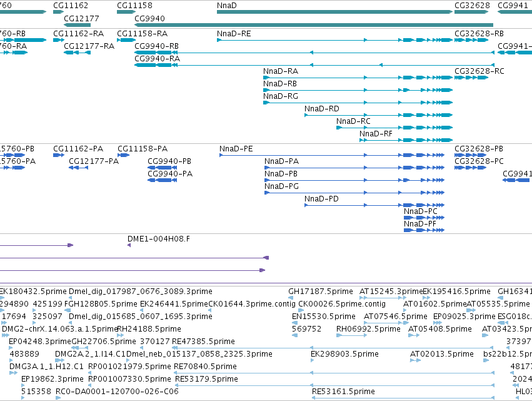
Task: Select protein NnaD-PG
Action: tap(281, 186)
